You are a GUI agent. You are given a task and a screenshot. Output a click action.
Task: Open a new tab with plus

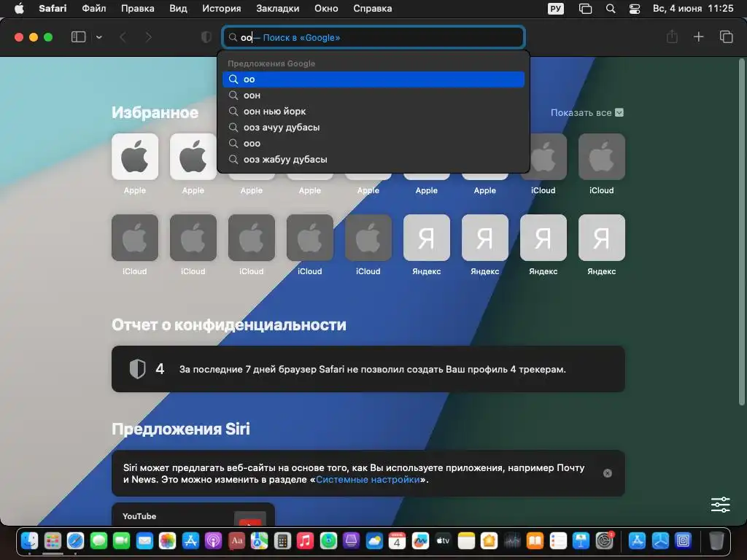[698, 36]
